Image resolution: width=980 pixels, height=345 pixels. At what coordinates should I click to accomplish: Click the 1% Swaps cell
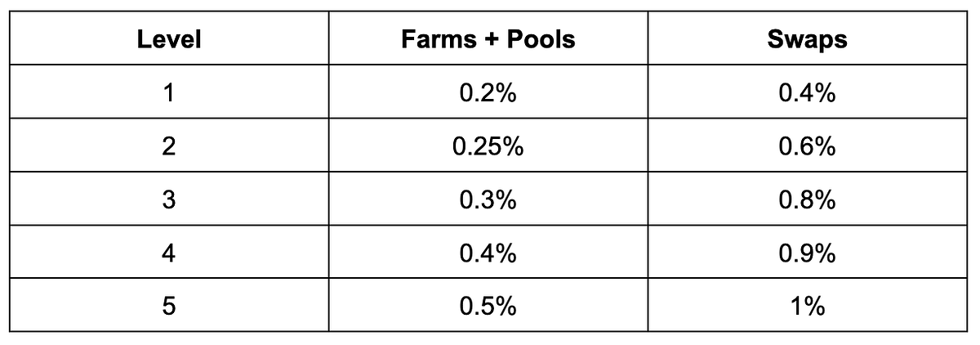(x=807, y=306)
